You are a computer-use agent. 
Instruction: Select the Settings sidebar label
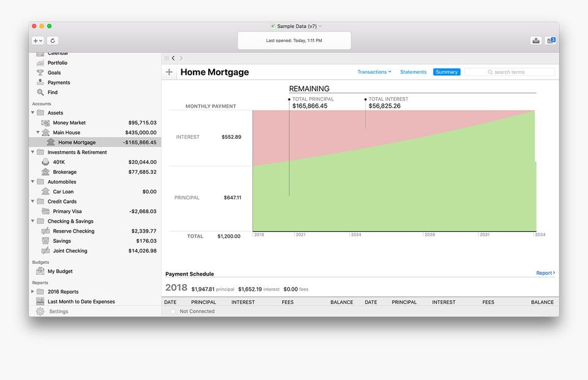tap(59, 311)
